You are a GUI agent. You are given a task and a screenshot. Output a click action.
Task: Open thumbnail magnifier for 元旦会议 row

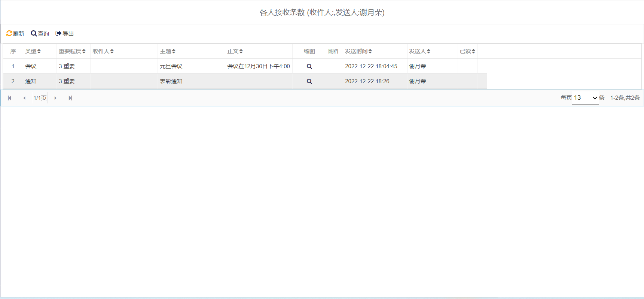click(x=309, y=66)
